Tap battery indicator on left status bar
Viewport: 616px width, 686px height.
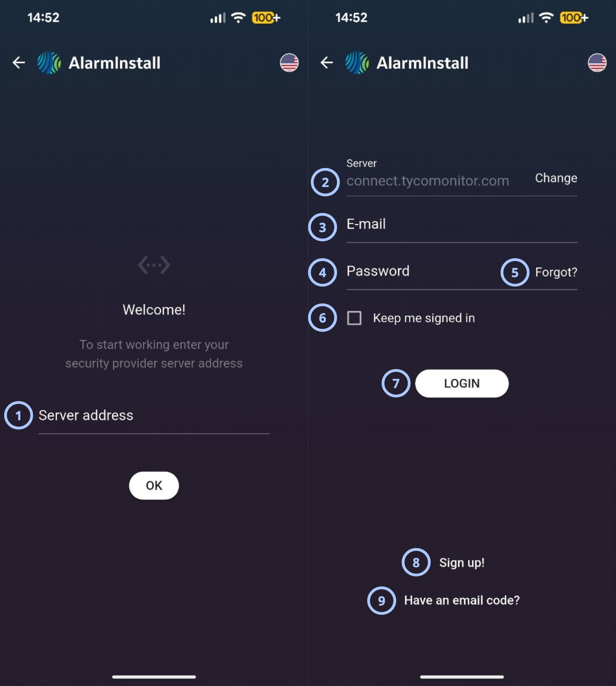click(266, 18)
